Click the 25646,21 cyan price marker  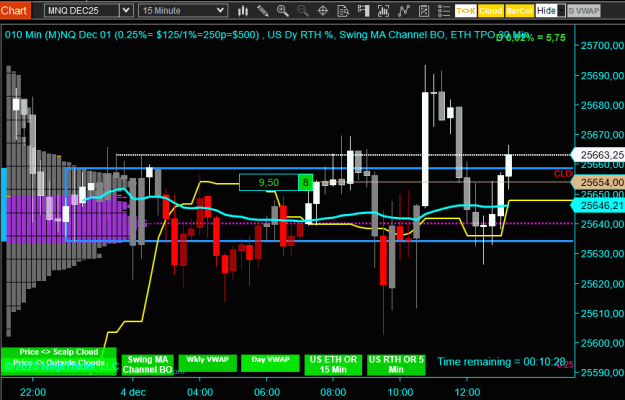[598, 206]
